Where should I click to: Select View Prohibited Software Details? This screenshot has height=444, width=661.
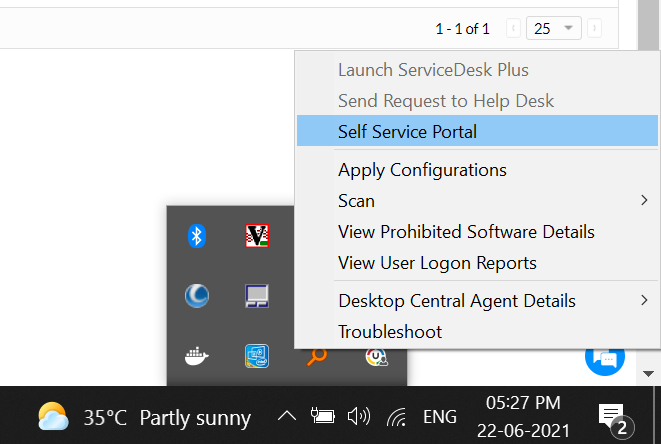tap(477, 232)
